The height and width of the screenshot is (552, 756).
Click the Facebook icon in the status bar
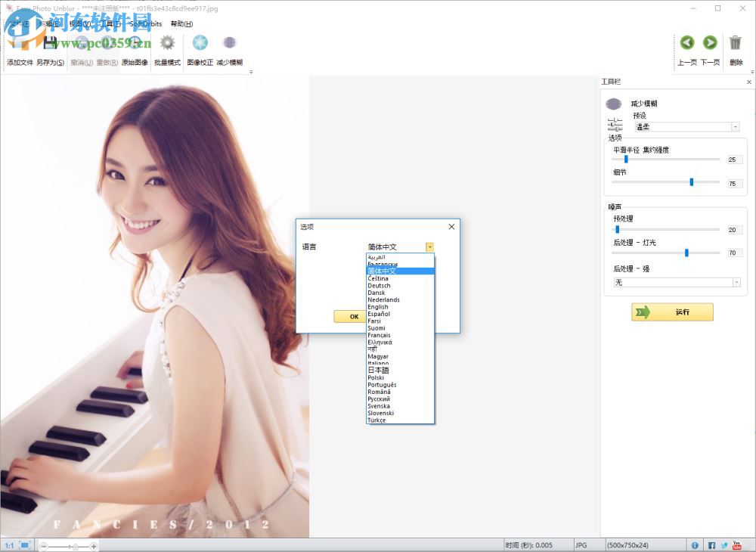(711, 544)
